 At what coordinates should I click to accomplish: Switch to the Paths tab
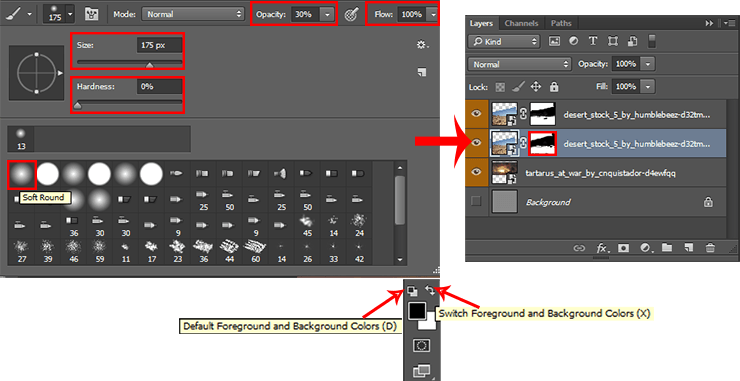click(561, 23)
